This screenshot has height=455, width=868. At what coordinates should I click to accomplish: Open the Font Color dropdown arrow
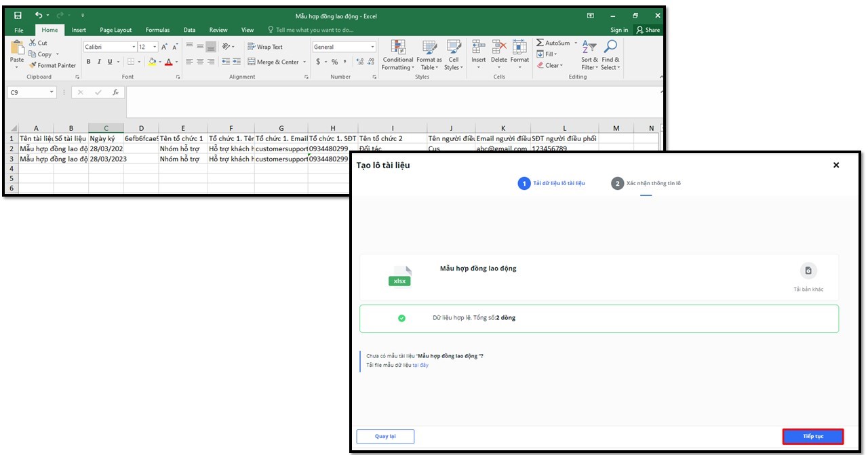[x=176, y=62]
